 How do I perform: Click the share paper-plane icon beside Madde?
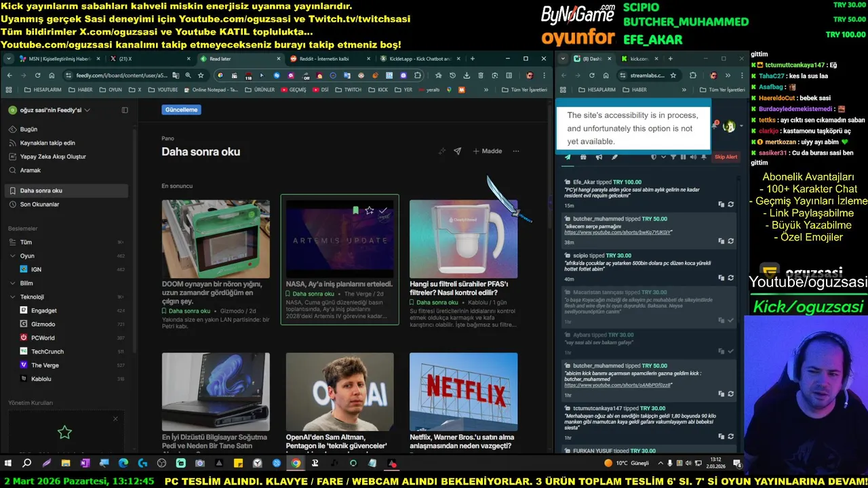[x=457, y=151]
